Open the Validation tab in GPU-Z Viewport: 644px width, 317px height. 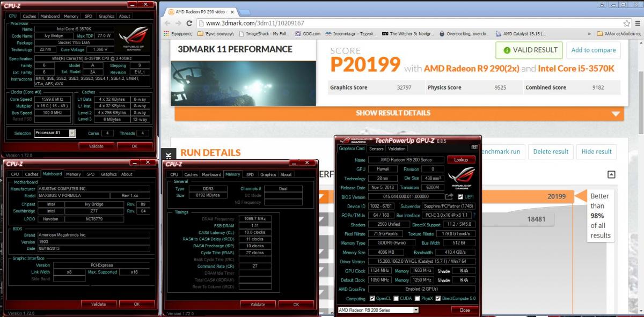pyautogui.click(x=397, y=149)
